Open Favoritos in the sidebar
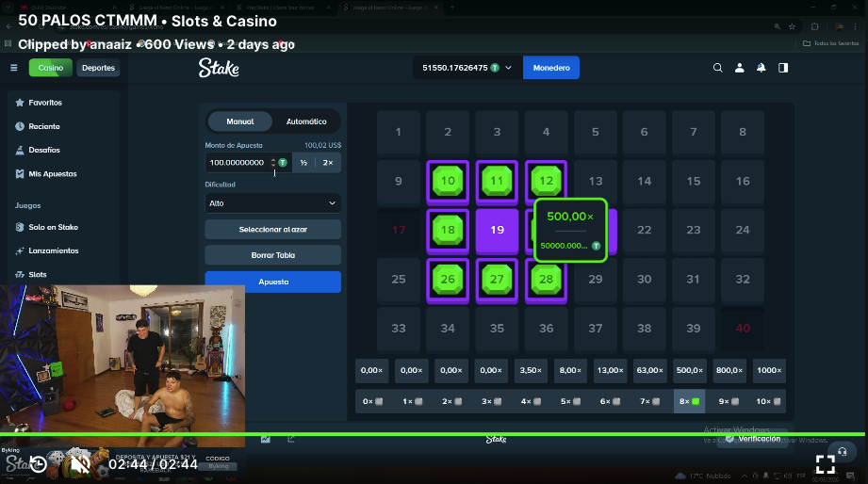This screenshot has width=868, height=484. 45,103
